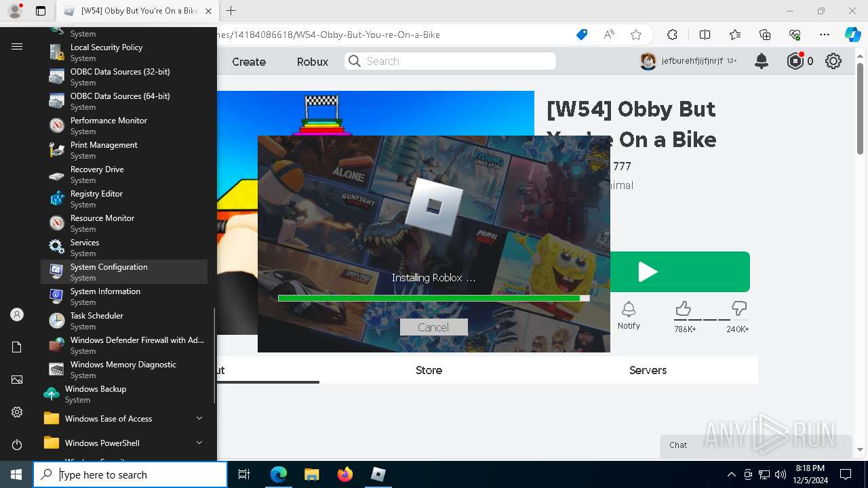Viewport: 868px width, 488px height.
Task: Open Windows Backup
Action: click(124, 394)
